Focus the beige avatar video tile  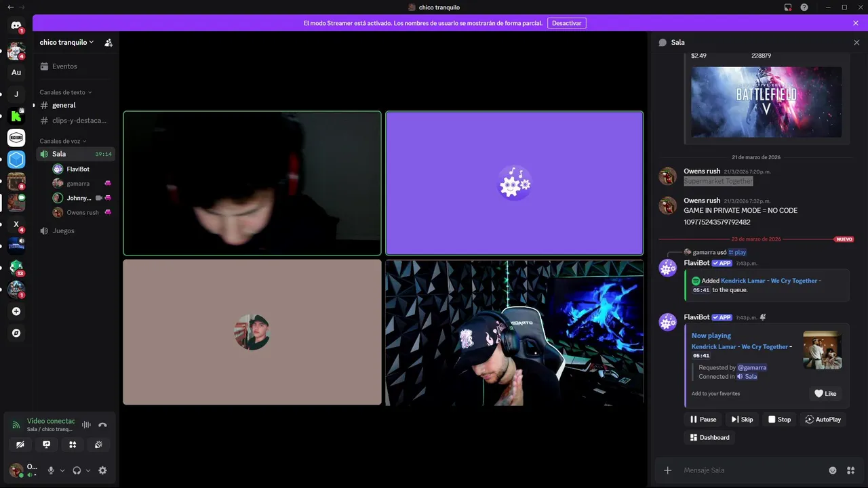[252, 332]
